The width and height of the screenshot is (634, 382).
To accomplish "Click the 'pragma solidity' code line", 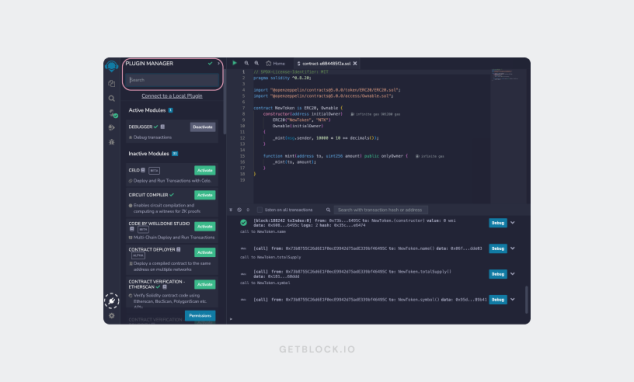I will click(282, 78).
